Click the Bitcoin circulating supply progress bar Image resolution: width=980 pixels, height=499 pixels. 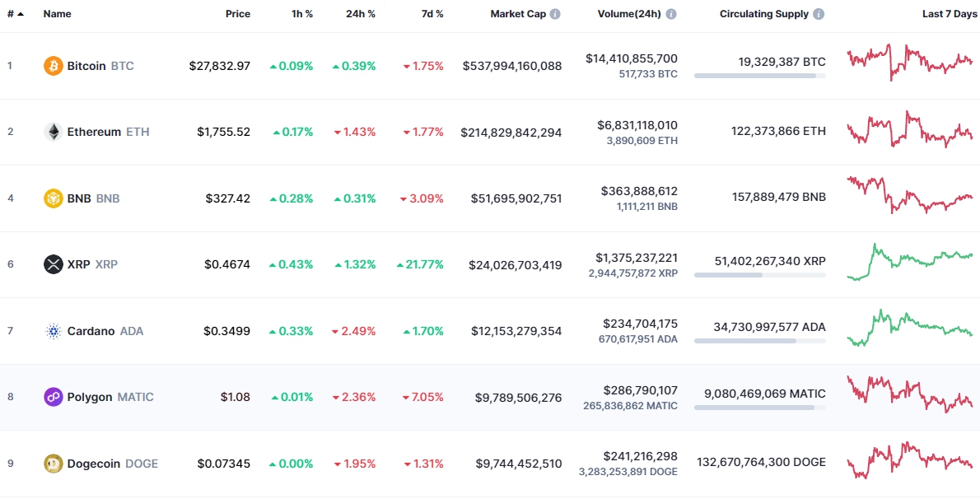[x=760, y=76]
